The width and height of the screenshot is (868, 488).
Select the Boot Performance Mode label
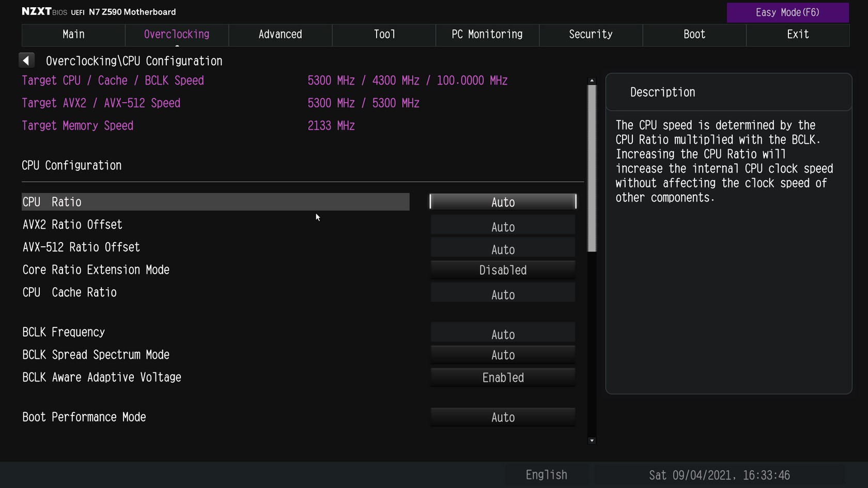tap(84, 417)
